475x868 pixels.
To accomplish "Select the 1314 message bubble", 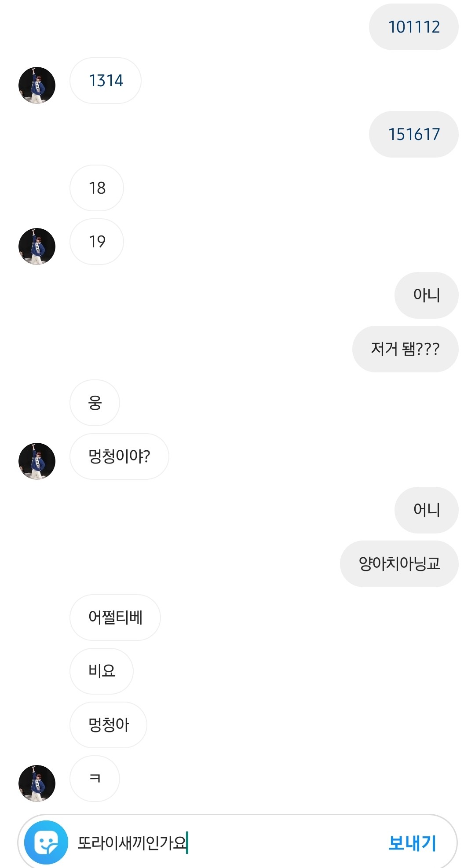I will click(106, 81).
